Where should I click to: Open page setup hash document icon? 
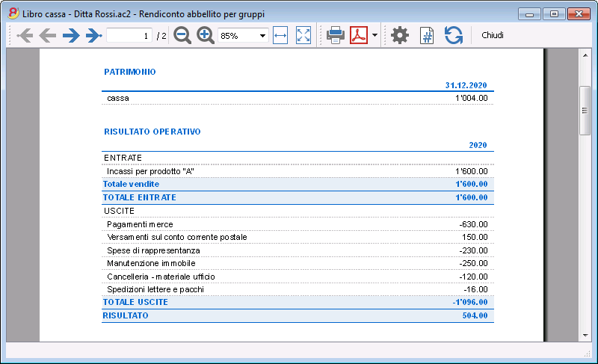(427, 35)
